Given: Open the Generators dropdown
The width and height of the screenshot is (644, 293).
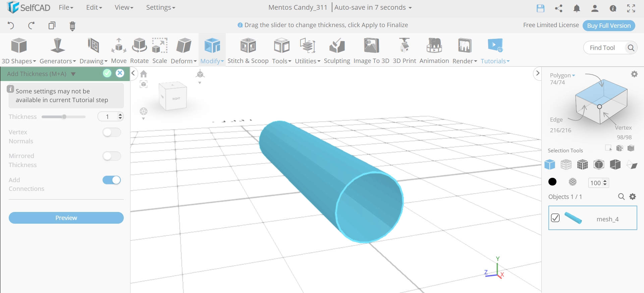Looking at the screenshot, I should point(58,51).
